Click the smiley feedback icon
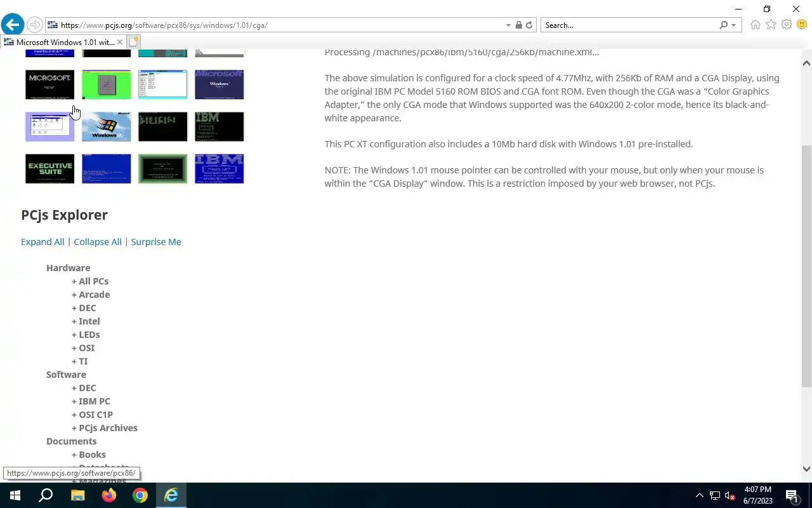Image resolution: width=812 pixels, height=508 pixels. pos(802,25)
